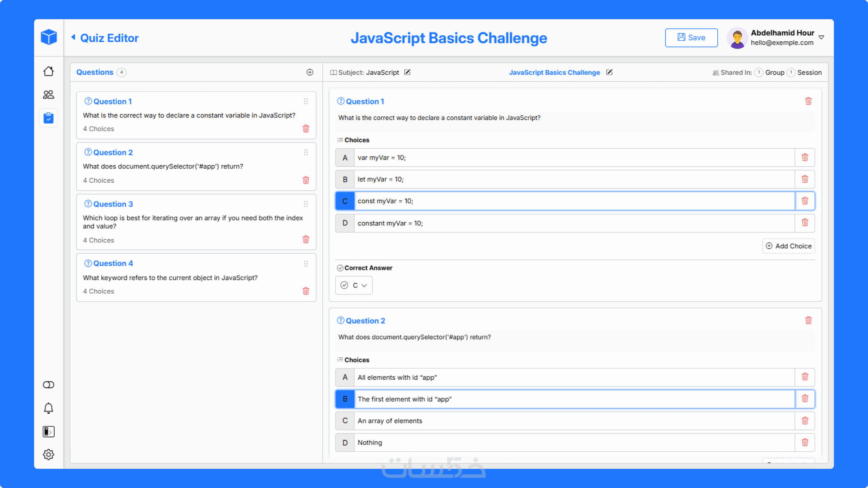
Task: Click the Save button
Action: [691, 38]
